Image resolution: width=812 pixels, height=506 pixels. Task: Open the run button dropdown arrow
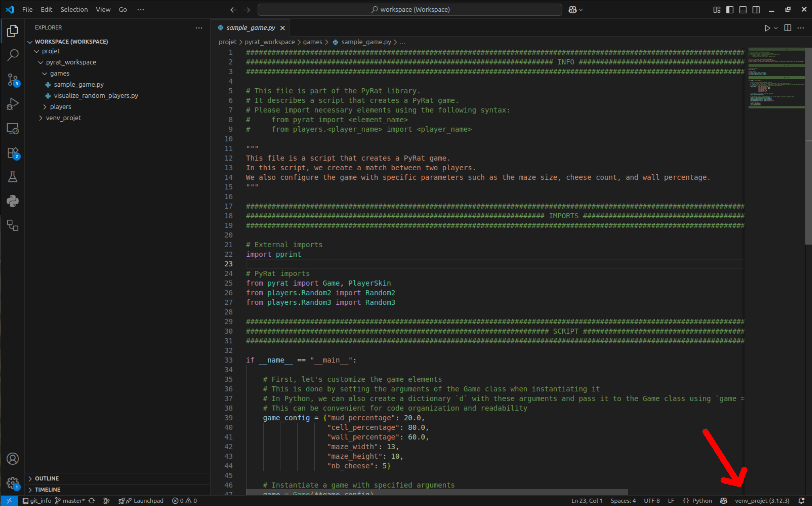pyautogui.click(x=776, y=28)
